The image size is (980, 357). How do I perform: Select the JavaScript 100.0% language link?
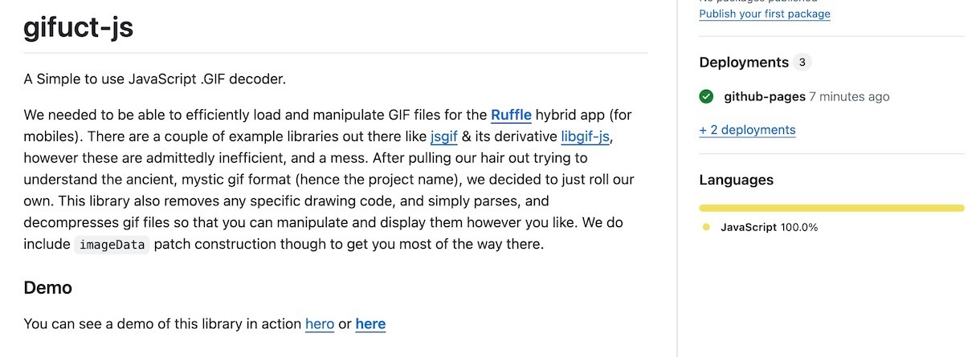769,227
